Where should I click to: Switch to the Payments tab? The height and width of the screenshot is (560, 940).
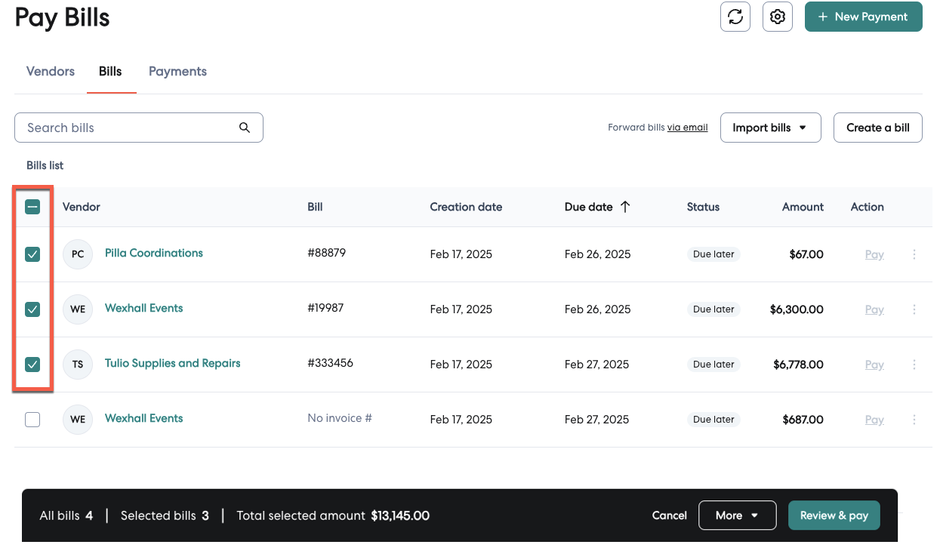pyautogui.click(x=177, y=72)
